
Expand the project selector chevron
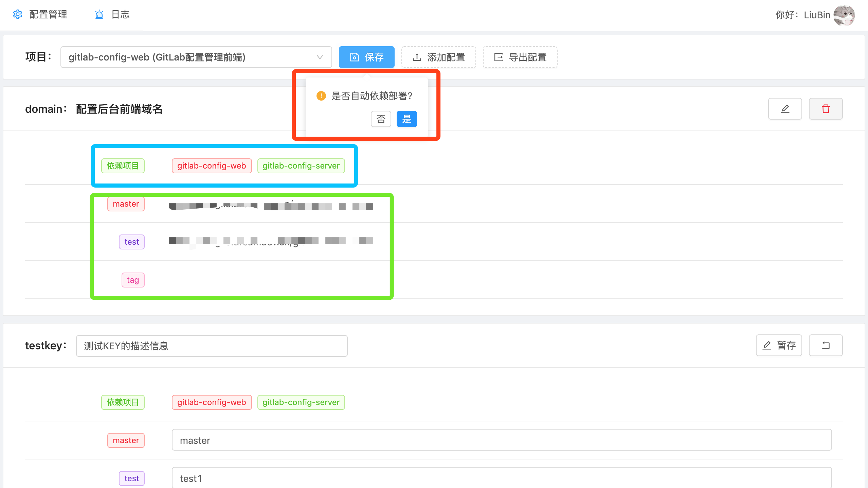click(320, 57)
